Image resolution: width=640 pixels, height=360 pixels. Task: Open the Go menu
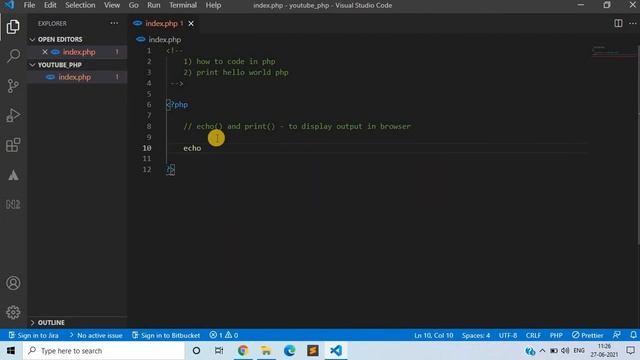click(x=133, y=5)
